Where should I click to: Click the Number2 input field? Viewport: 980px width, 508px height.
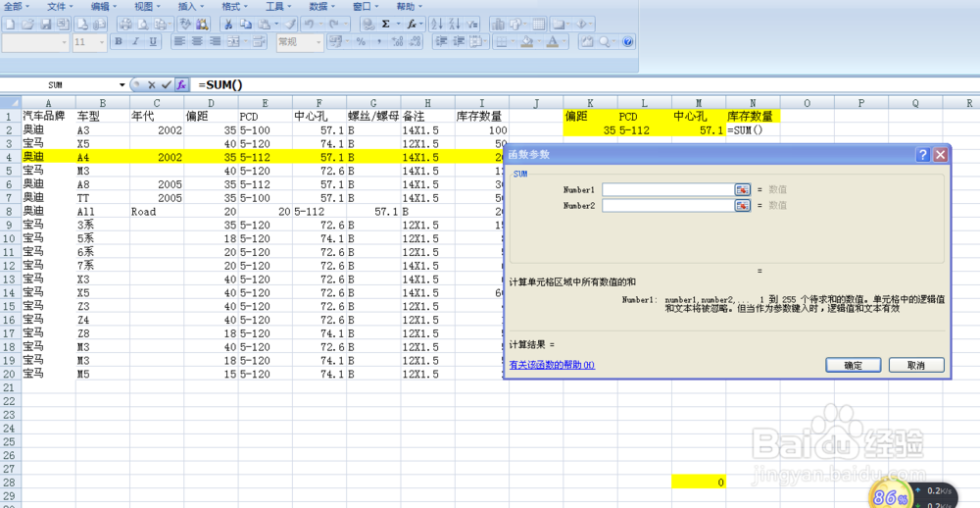point(668,205)
